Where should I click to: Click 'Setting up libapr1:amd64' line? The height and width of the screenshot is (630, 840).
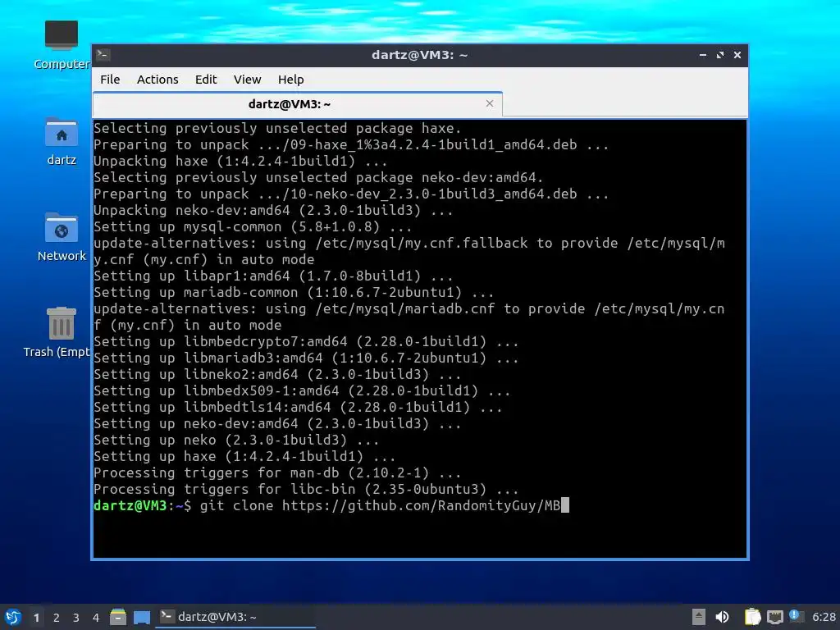(x=273, y=276)
